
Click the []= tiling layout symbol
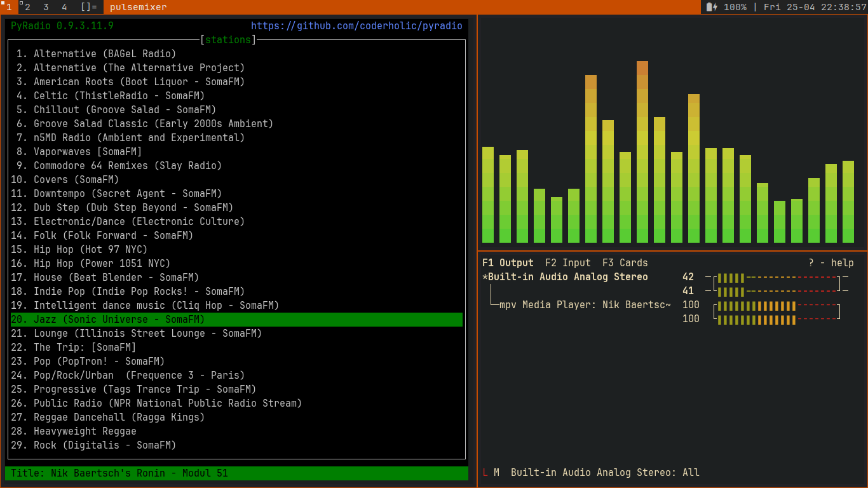89,7
